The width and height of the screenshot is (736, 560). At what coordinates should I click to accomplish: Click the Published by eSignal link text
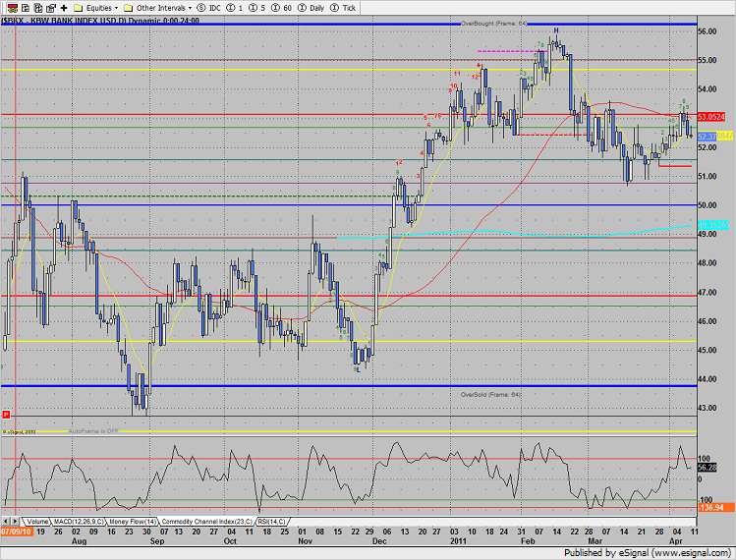point(647,553)
